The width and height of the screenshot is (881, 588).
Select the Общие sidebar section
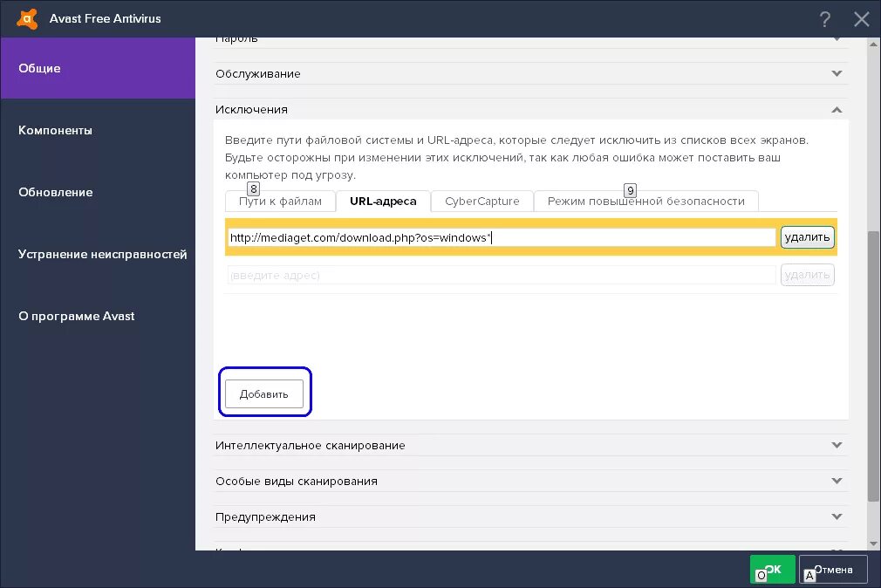click(98, 68)
